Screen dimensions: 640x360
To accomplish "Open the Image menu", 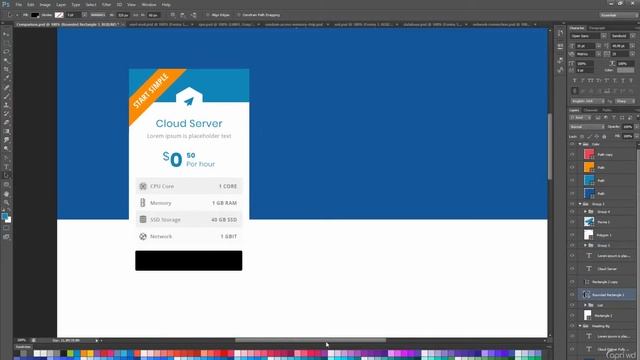I will point(45,4).
